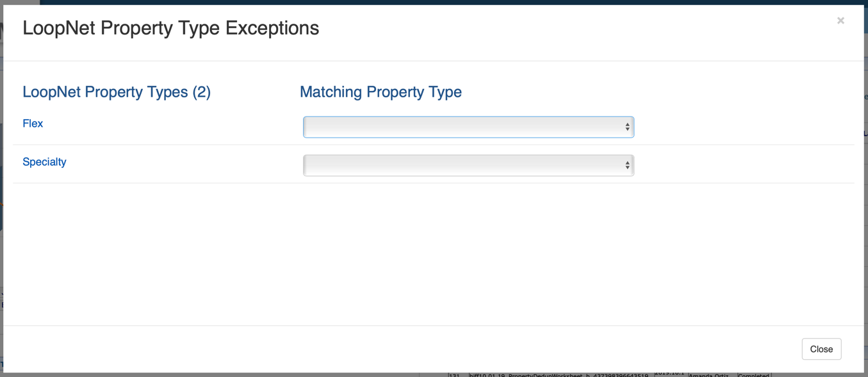868x377 pixels.
Task: Click the arrows on the Flex dropdown
Action: tap(627, 127)
